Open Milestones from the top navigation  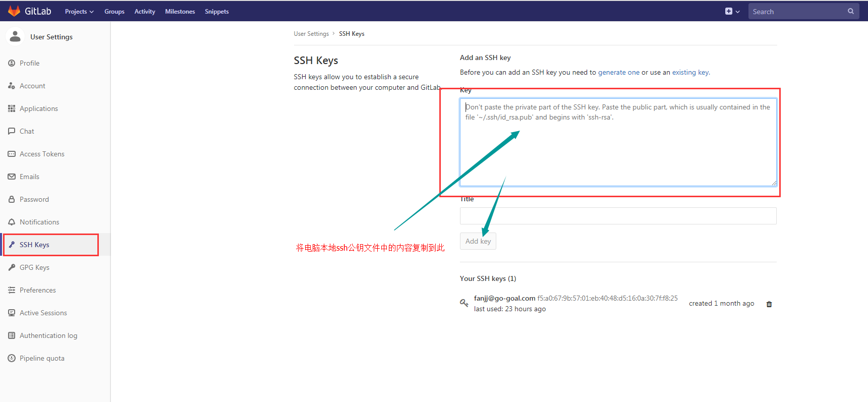180,12
